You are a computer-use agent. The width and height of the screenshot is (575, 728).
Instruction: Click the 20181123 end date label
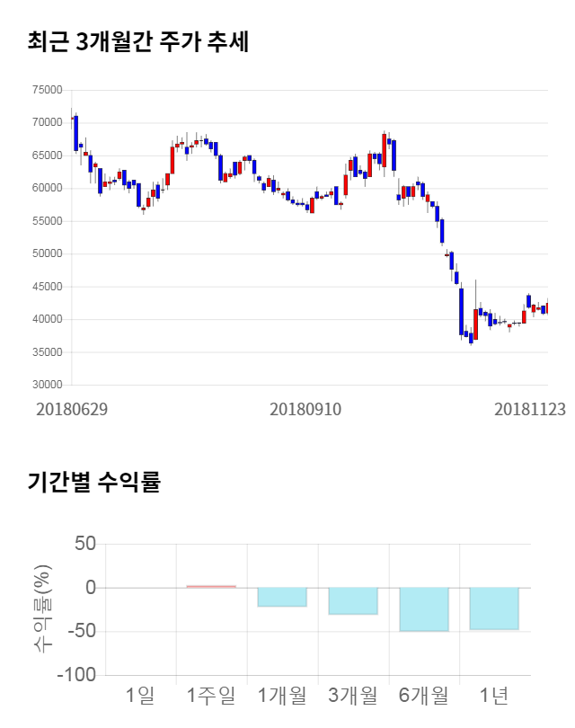[530, 409]
